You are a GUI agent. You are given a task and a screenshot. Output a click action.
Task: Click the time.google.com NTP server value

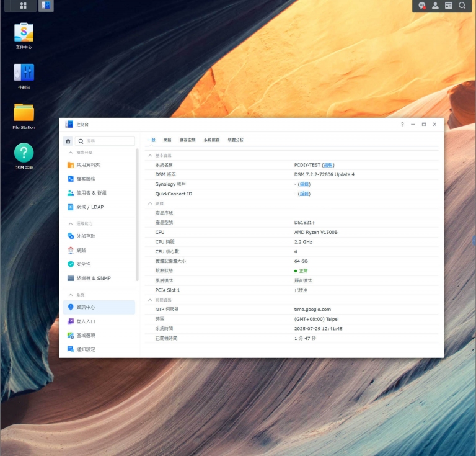pyautogui.click(x=312, y=309)
